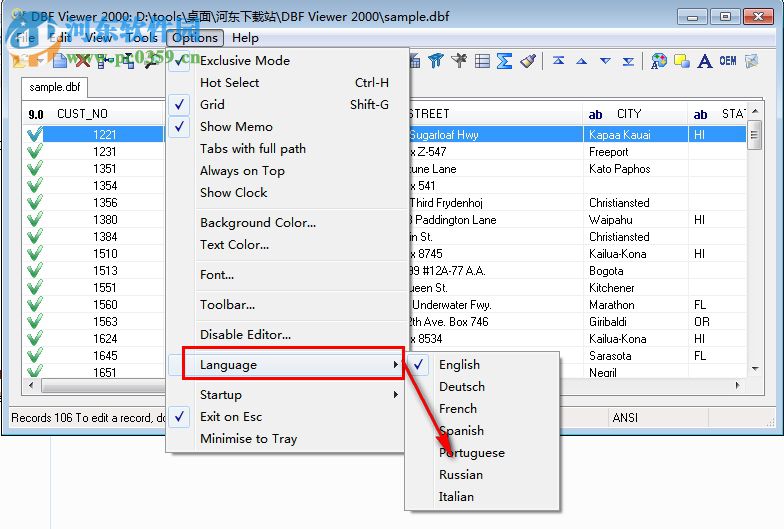
Task: Click green check mark beside record 1380
Action: [x=34, y=220]
